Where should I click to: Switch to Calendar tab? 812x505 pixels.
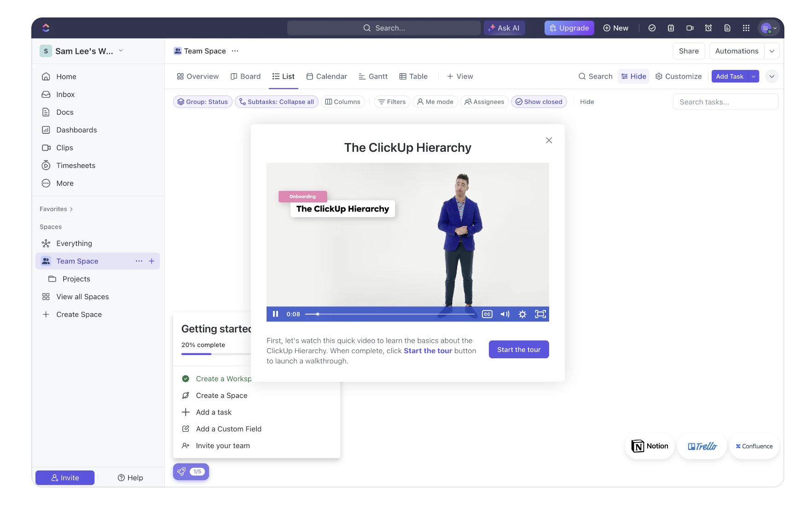pyautogui.click(x=327, y=76)
